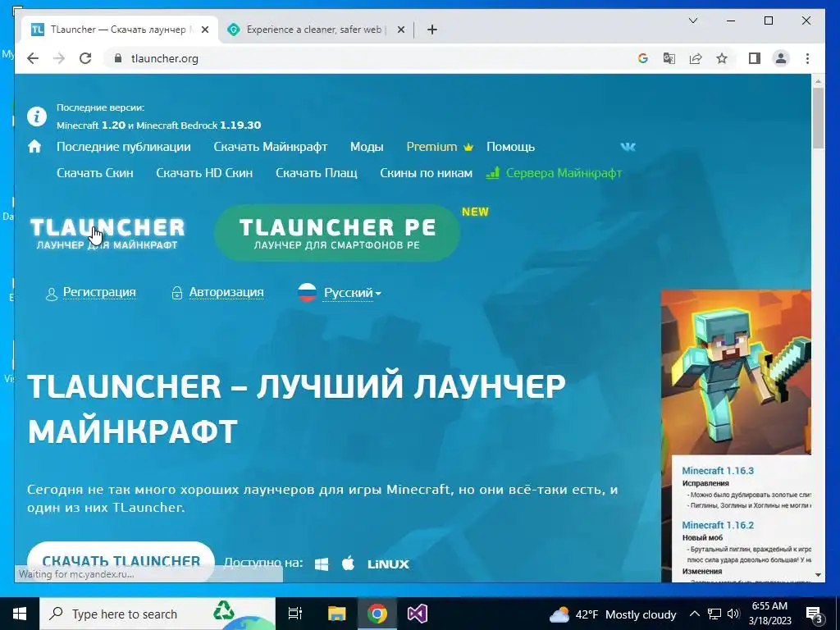
Task: Open Скины по никам link
Action: click(x=426, y=173)
